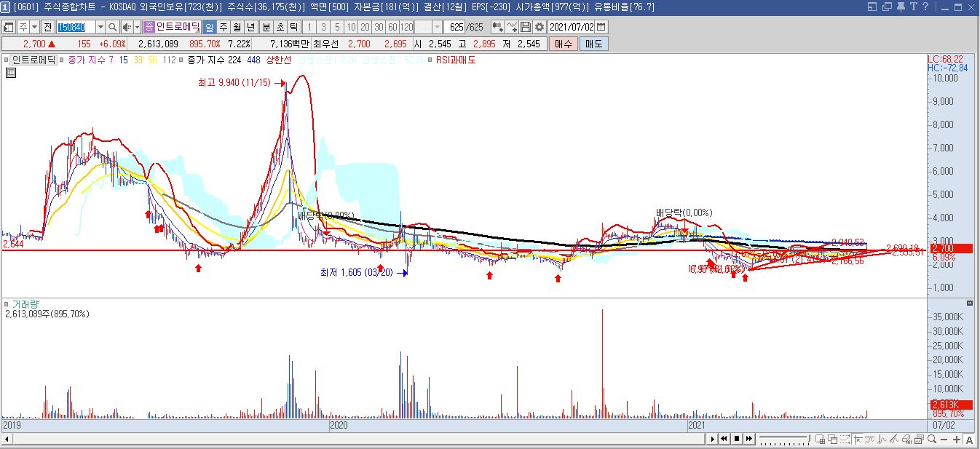Screen dimensions: 980x449
Task: Select the 년 yearly period toggle
Action: pyautogui.click(x=250, y=27)
